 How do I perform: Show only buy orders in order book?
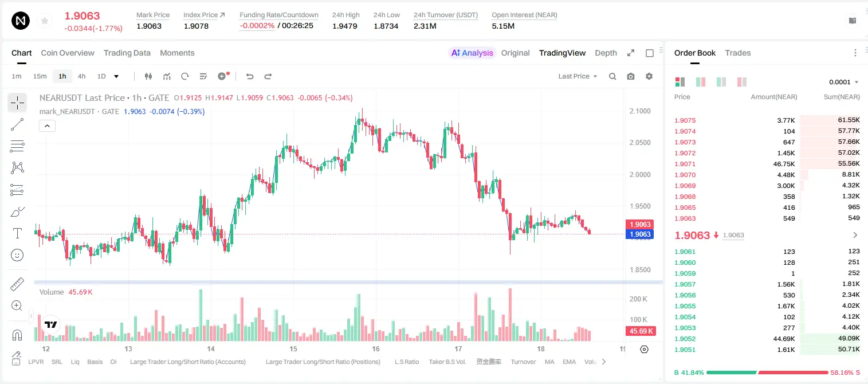pos(721,82)
